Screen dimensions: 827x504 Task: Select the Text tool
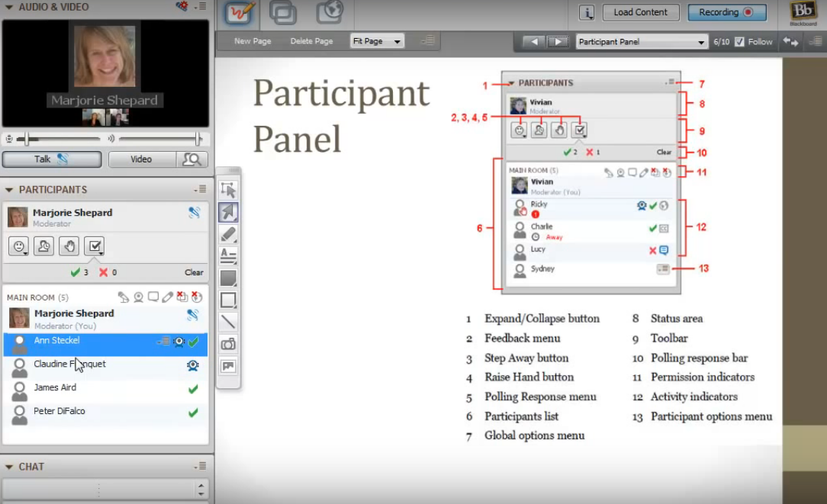228,256
